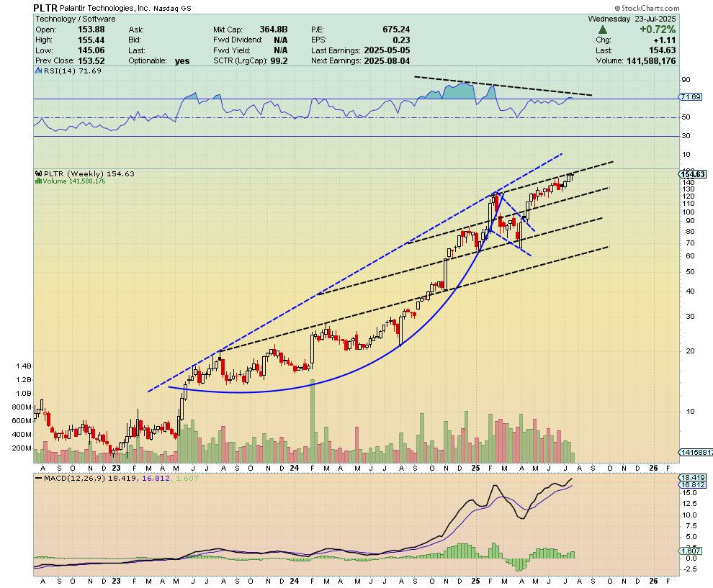The image size is (713, 588).
Task: Click the green 1.607 value in MACD legend
Action: pyautogui.click(x=187, y=478)
